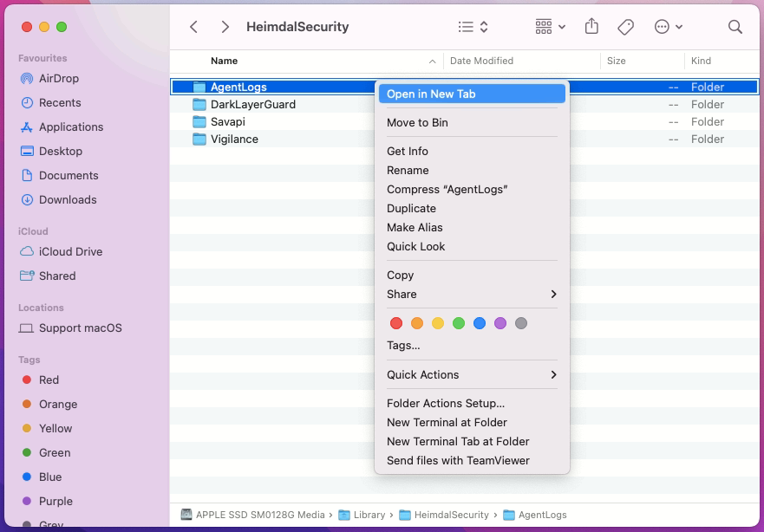764x532 pixels.
Task: Expand the Share submenu
Action: coord(472,294)
